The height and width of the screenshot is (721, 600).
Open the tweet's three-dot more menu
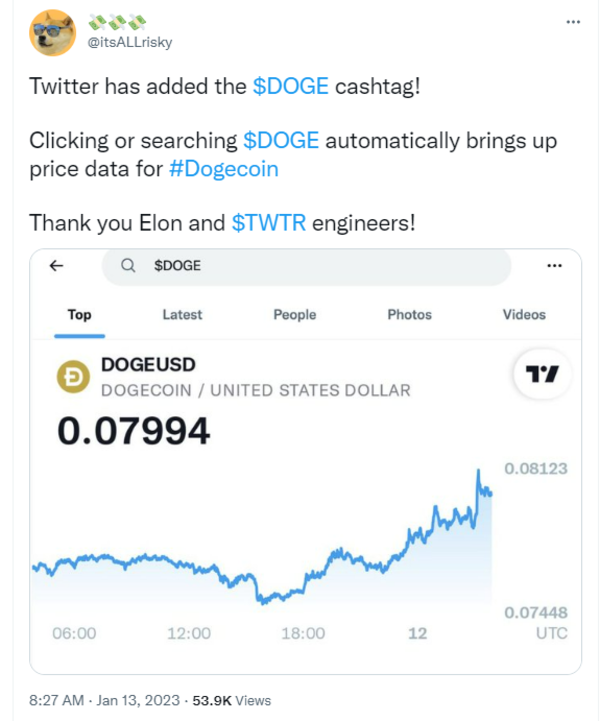(x=571, y=20)
